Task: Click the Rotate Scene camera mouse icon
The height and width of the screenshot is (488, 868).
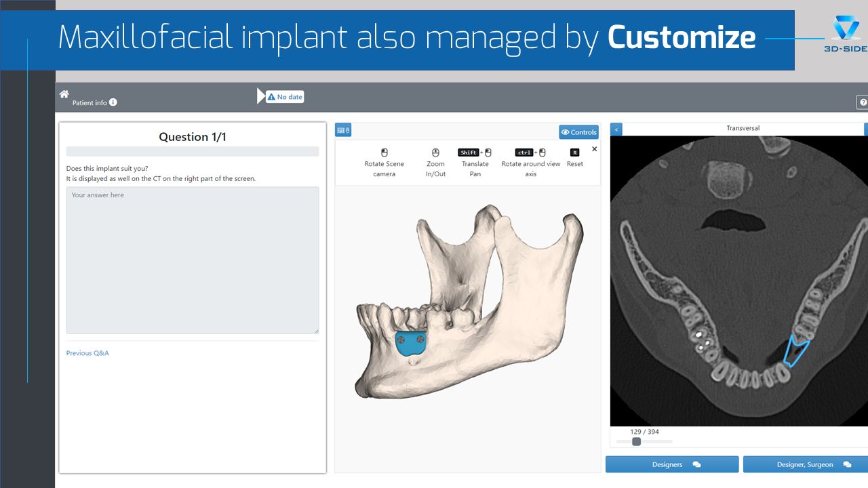Action: click(x=384, y=153)
